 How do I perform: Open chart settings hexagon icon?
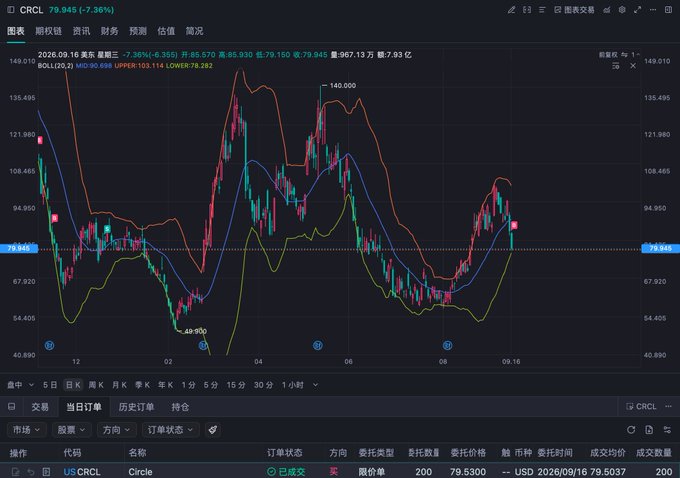(x=622, y=10)
